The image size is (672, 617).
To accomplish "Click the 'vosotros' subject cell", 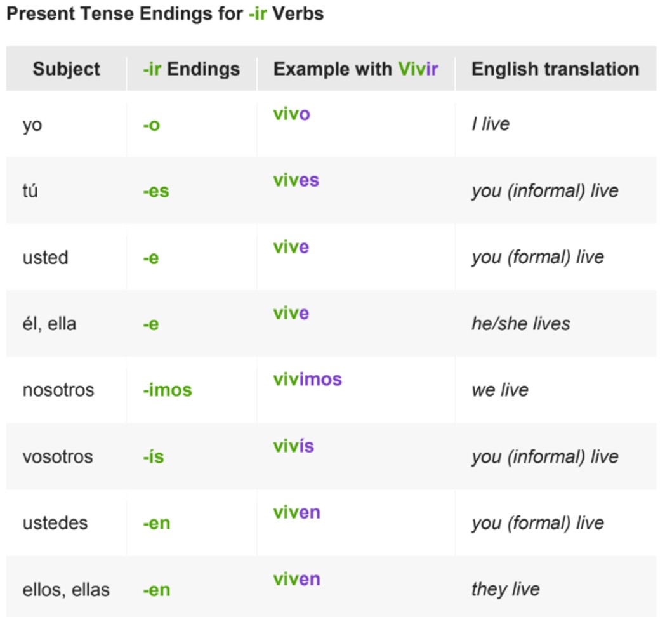I will pyautogui.click(x=58, y=456).
